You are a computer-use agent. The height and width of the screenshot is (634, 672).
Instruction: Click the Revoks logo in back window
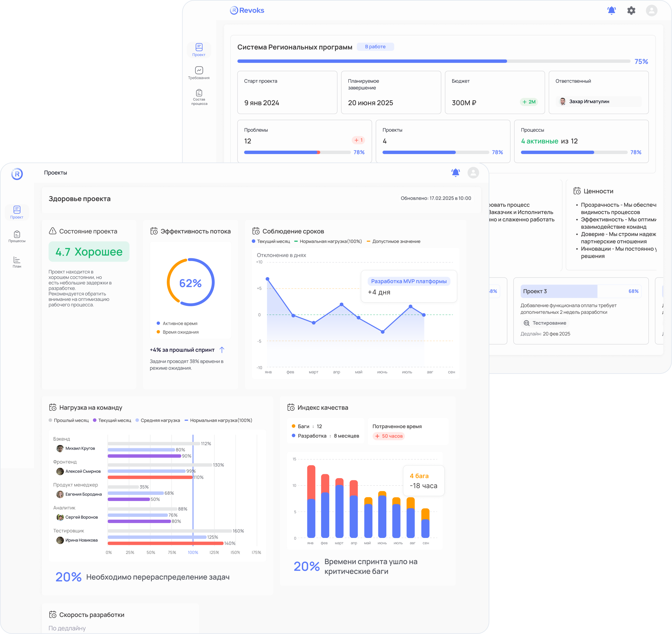247,10
